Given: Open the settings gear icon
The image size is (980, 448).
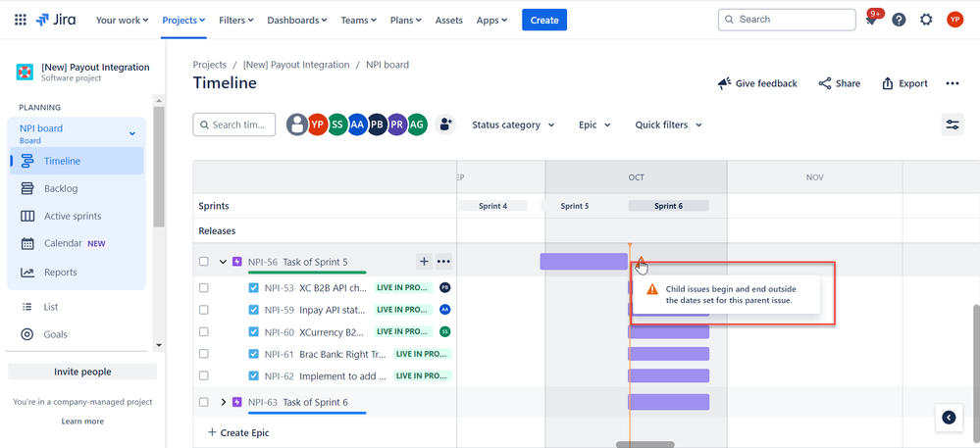Looking at the screenshot, I should 926,20.
